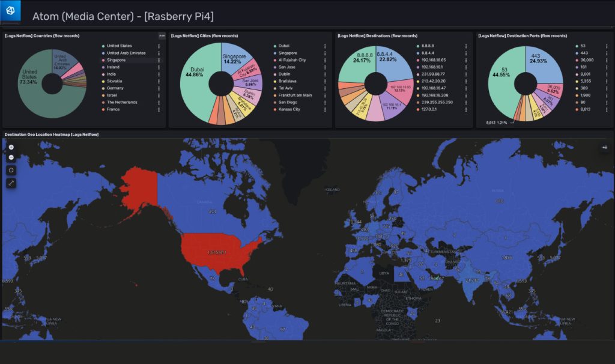The width and height of the screenshot is (615, 364).
Task: Zoom out on the geo heatmap
Action: [11, 157]
